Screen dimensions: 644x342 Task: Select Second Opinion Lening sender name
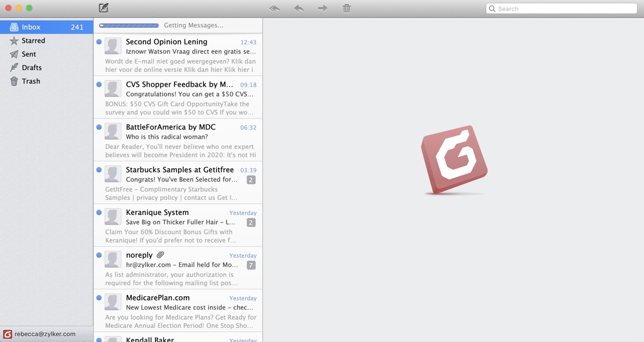click(x=167, y=42)
